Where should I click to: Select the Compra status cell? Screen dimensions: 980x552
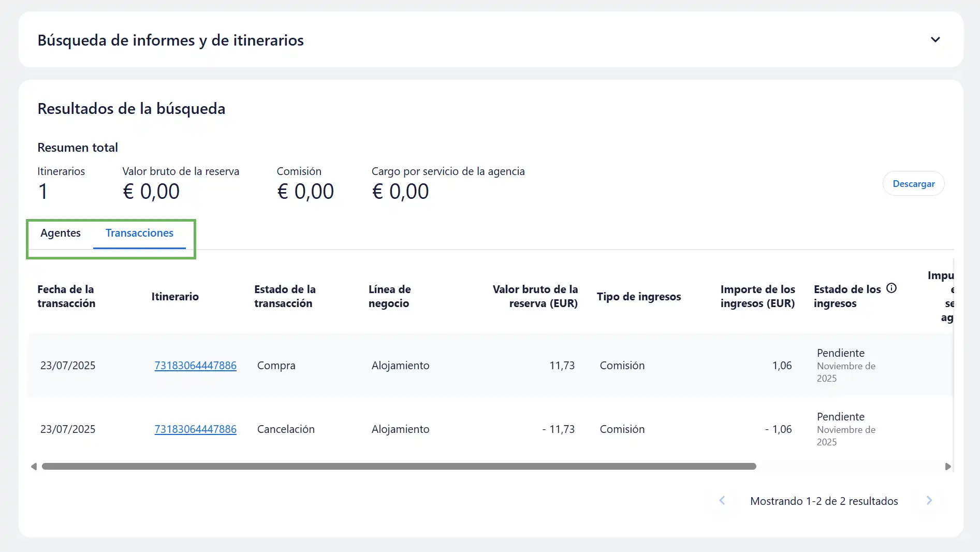[276, 366]
